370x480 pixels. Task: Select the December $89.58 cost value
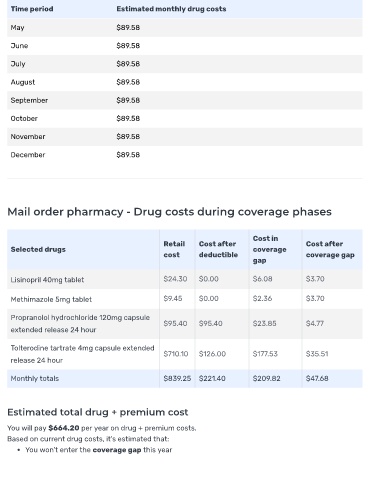coord(128,155)
